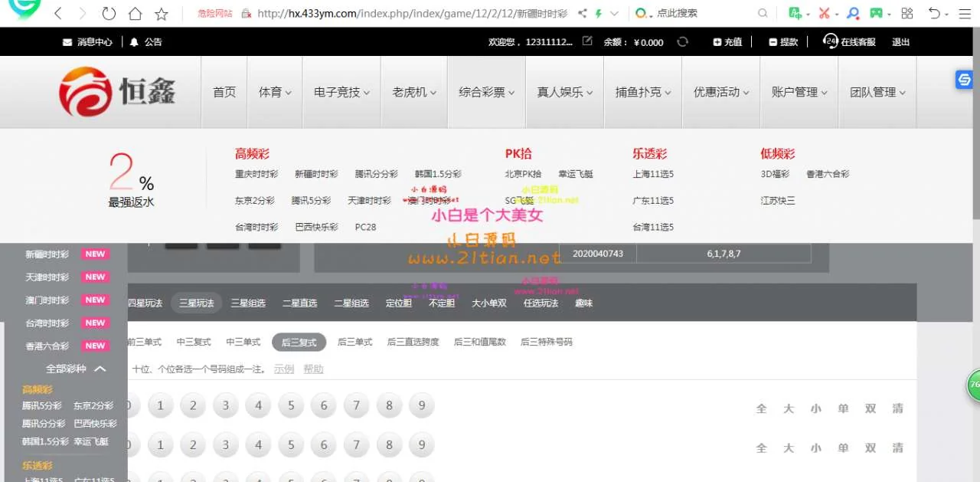
Task: Click the edit icon beside the username
Action: [587, 41]
